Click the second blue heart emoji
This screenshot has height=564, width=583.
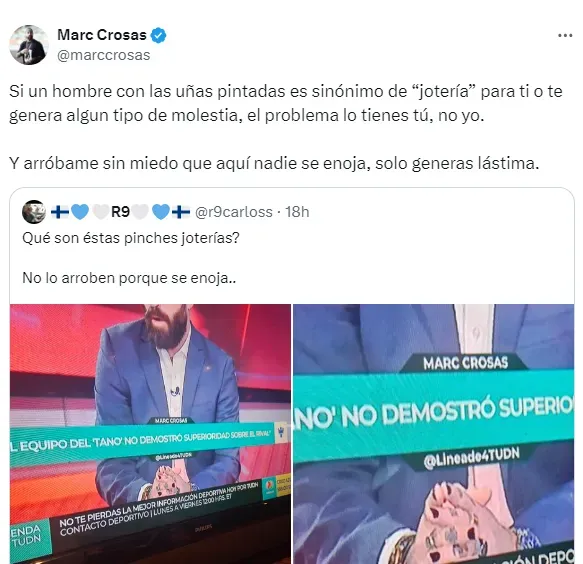tap(161, 212)
